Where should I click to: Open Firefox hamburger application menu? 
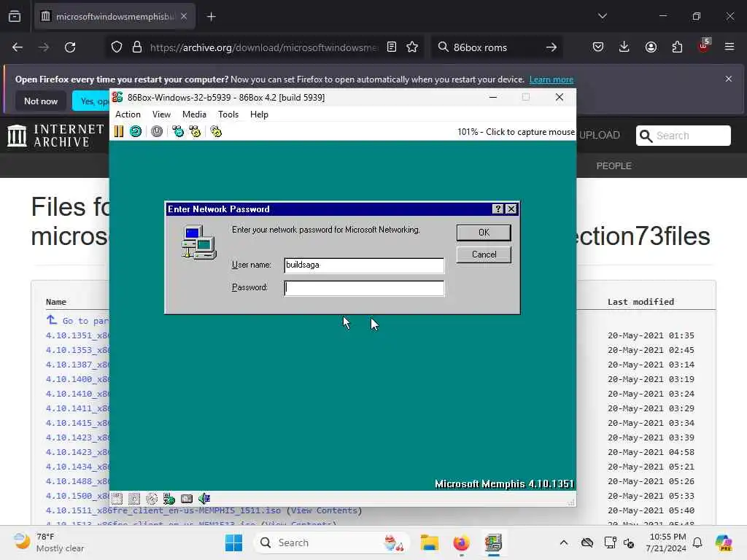(729, 47)
